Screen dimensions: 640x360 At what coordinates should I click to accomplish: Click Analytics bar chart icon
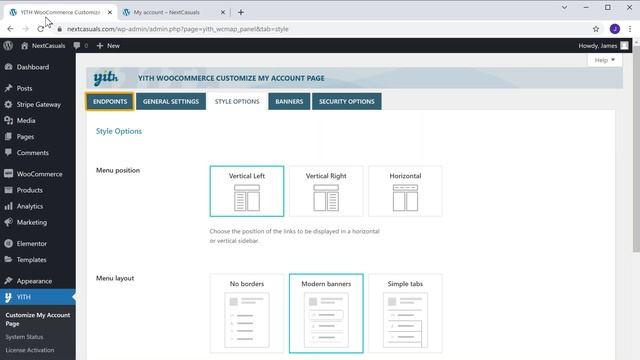point(9,206)
